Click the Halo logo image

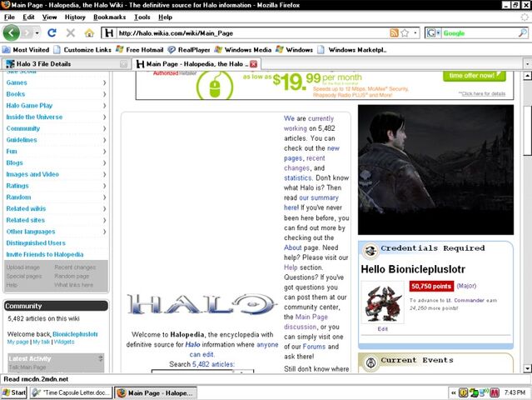(201, 303)
